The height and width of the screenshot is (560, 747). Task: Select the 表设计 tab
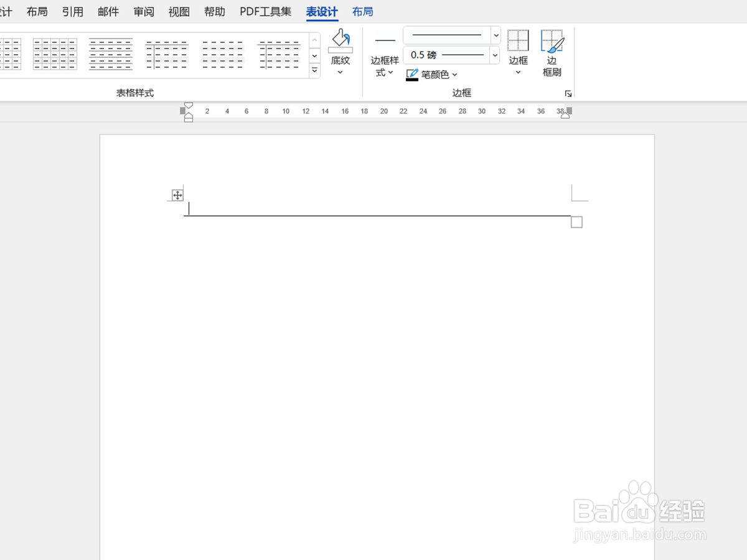pyautogui.click(x=322, y=12)
